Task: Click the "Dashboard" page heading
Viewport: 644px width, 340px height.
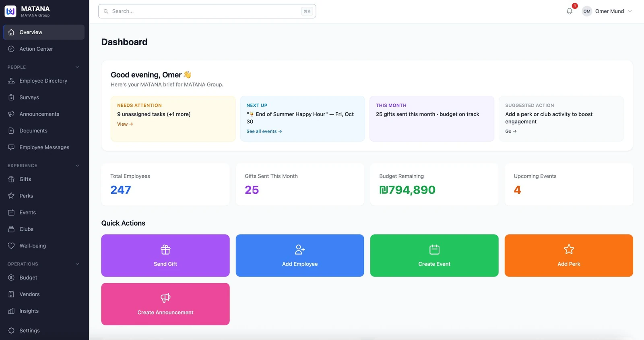Action: pos(124,42)
